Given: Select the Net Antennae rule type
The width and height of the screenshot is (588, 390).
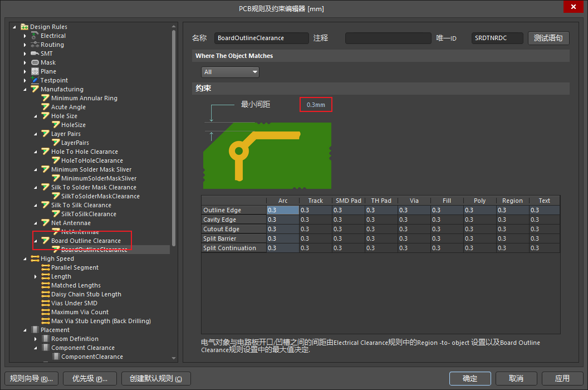Looking at the screenshot, I should coord(71,223).
